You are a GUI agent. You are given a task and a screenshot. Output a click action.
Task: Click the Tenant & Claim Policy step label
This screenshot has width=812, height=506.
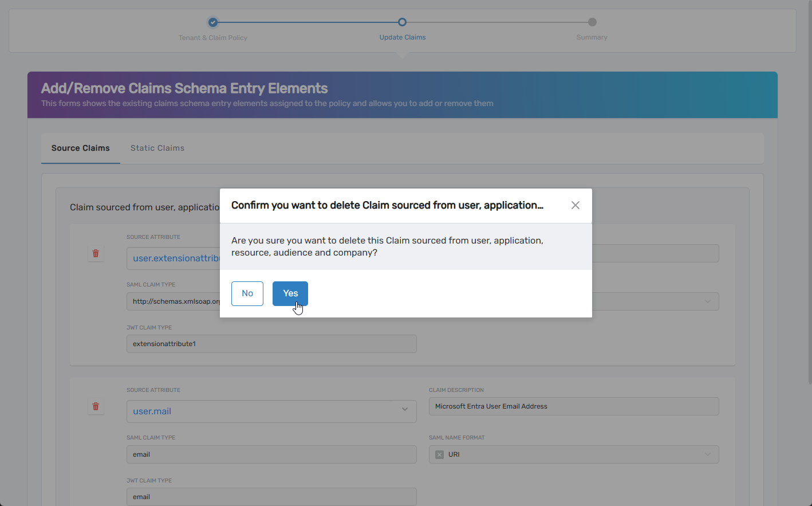213,37
